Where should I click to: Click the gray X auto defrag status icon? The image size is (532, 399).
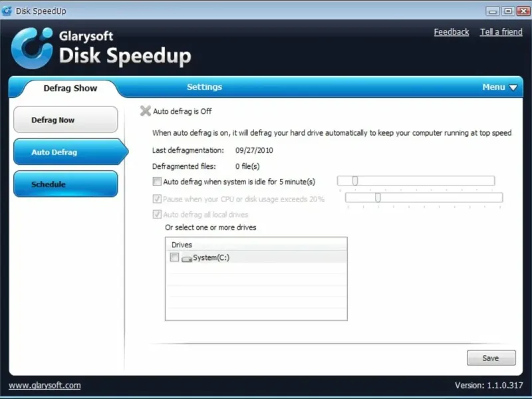point(145,110)
